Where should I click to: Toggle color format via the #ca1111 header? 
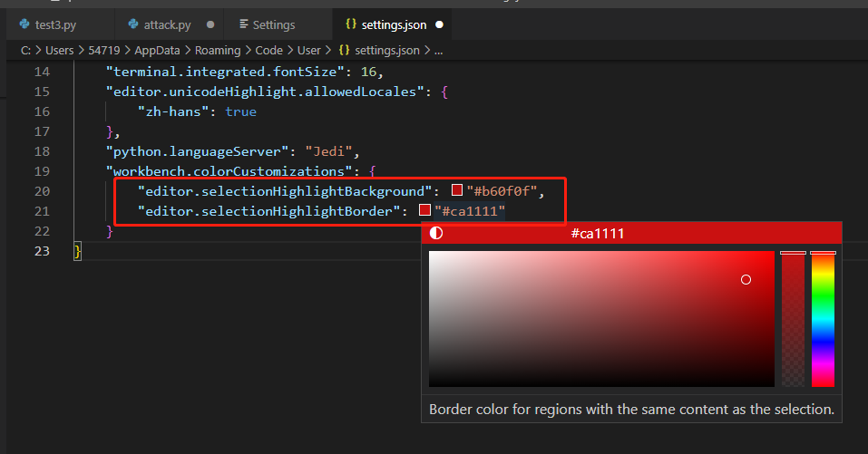point(598,234)
